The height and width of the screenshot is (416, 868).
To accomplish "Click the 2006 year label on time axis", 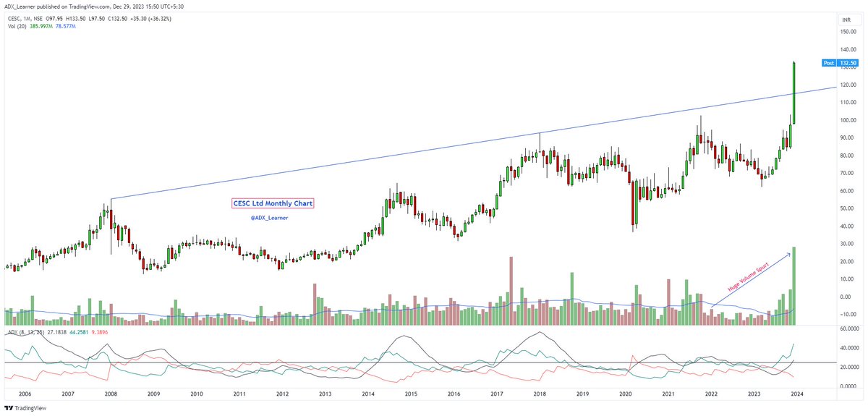I will pos(25,394).
